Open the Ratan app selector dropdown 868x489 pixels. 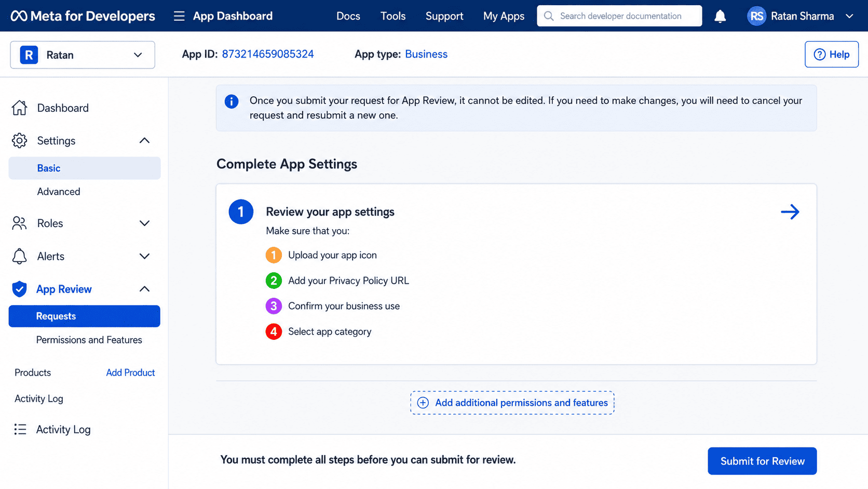tap(83, 55)
